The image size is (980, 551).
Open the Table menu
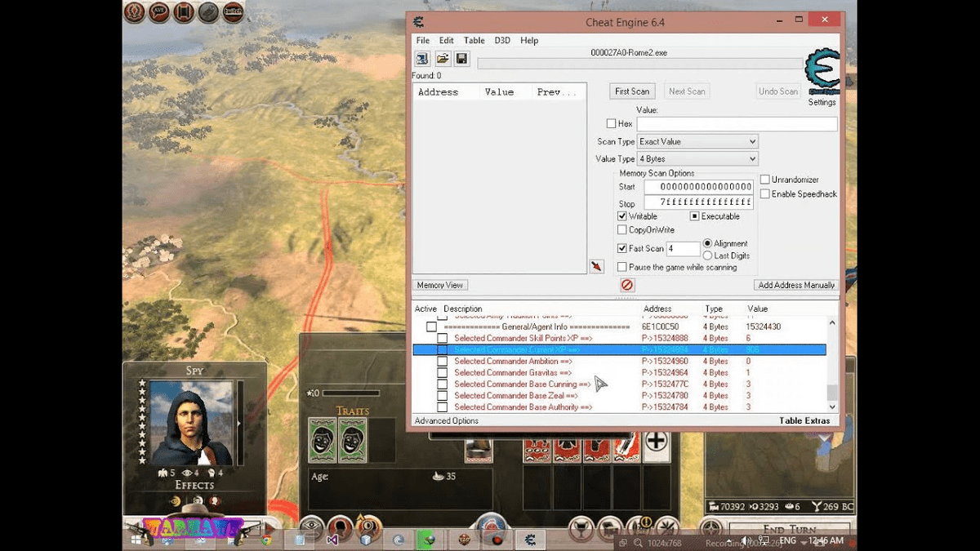coord(474,39)
